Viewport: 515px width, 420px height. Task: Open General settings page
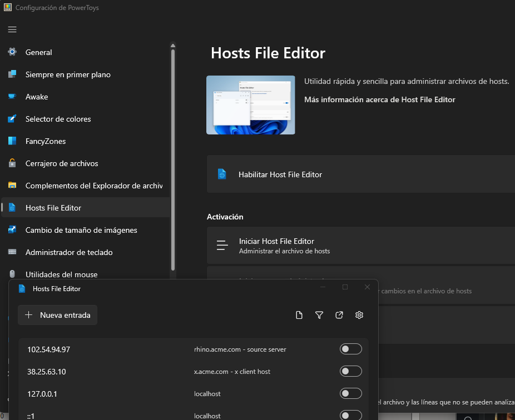[39, 52]
